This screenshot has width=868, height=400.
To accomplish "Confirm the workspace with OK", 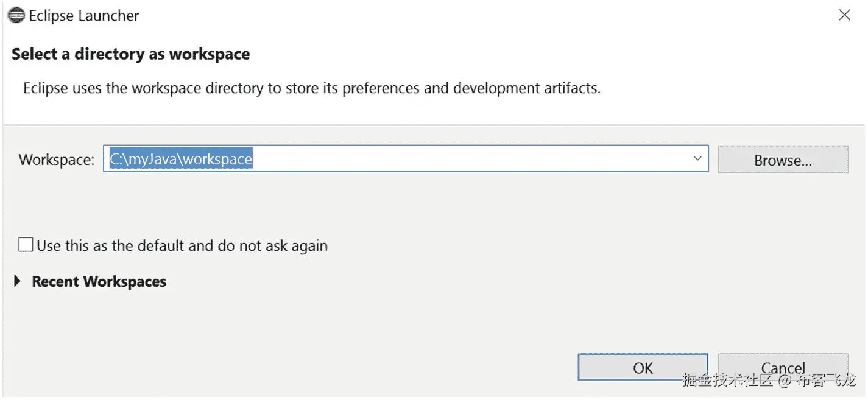I will [x=643, y=368].
